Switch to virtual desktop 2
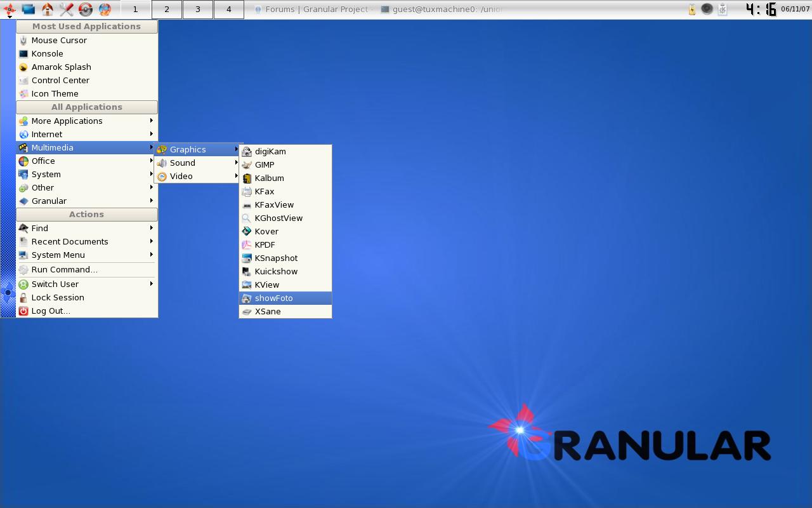 click(x=167, y=10)
